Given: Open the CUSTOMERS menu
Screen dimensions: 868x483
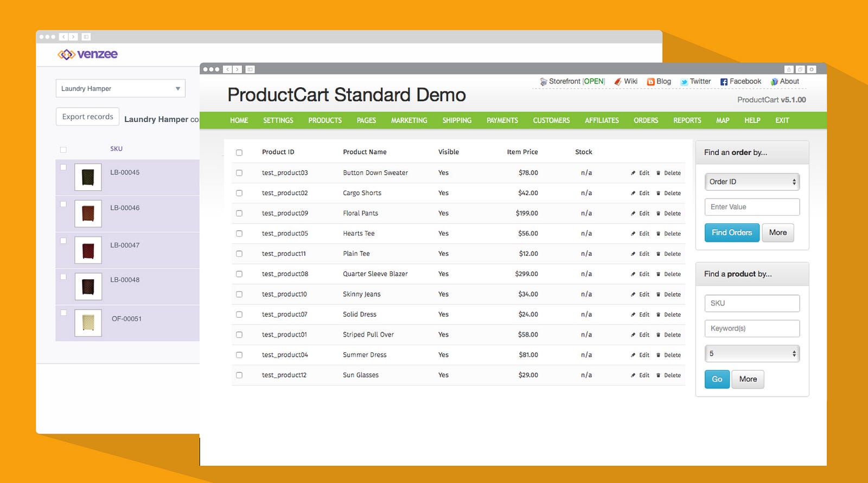Looking at the screenshot, I should pos(551,120).
